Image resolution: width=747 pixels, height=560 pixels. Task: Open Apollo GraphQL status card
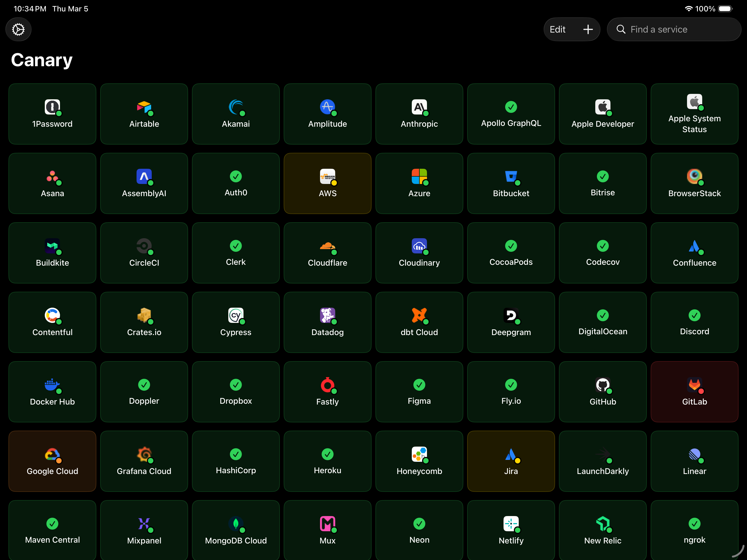click(511, 114)
